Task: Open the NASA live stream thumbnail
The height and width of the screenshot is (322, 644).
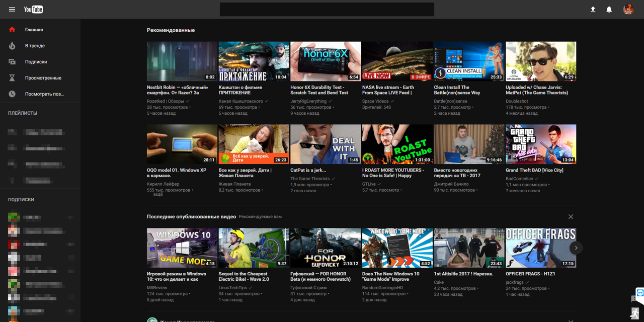Action: coord(397,61)
